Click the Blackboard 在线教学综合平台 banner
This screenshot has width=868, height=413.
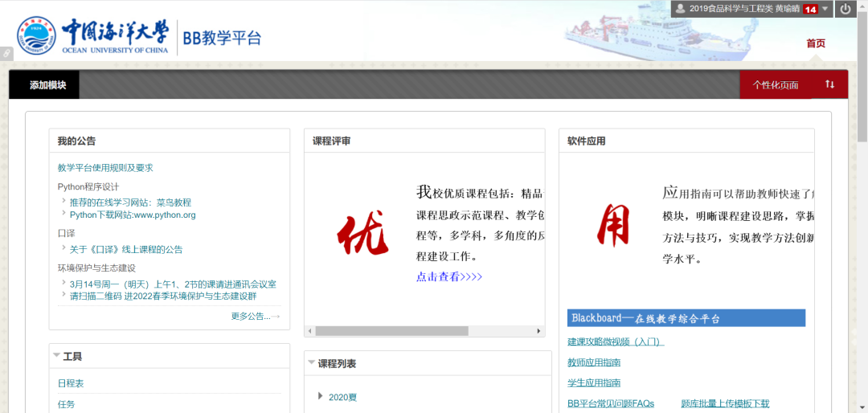[686, 318]
